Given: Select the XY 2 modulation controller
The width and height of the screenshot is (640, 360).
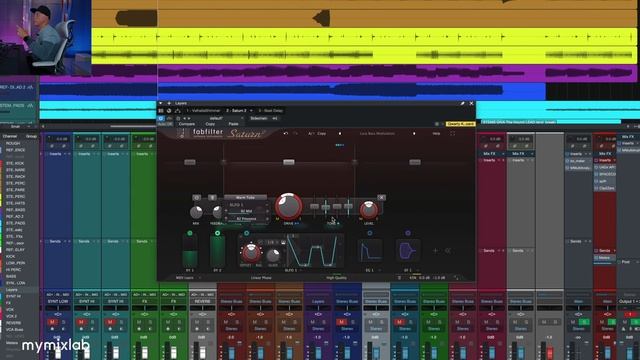Looking at the screenshot, I should 217,252.
